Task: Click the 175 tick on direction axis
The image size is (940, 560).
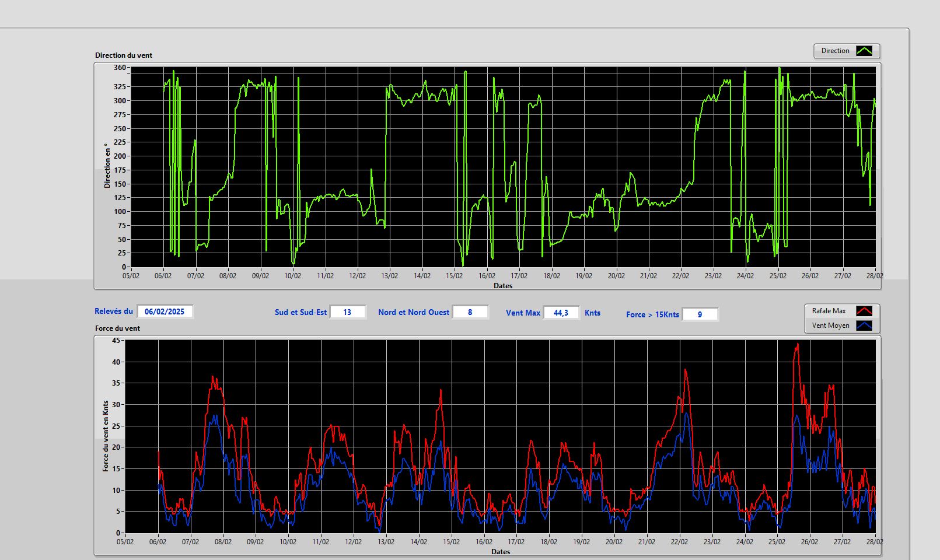Action: click(120, 170)
